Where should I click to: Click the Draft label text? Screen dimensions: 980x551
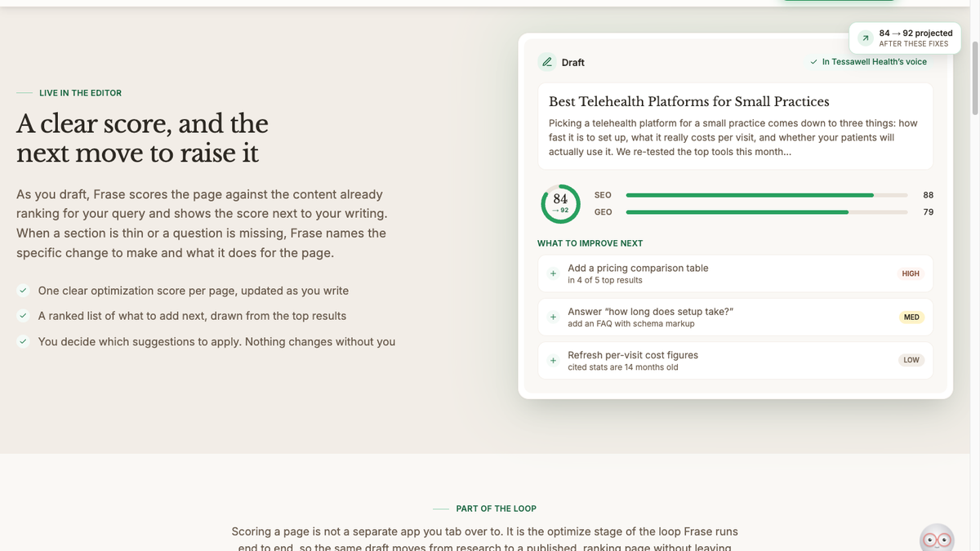pos(572,62)
